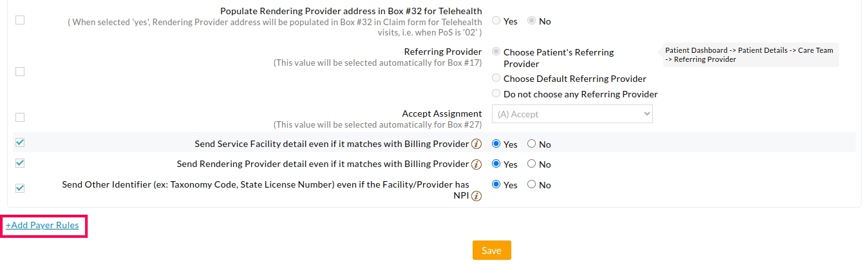Click info icon beside Send Other Identifier
The image size is (868, 265).
[x=477, y=197]
